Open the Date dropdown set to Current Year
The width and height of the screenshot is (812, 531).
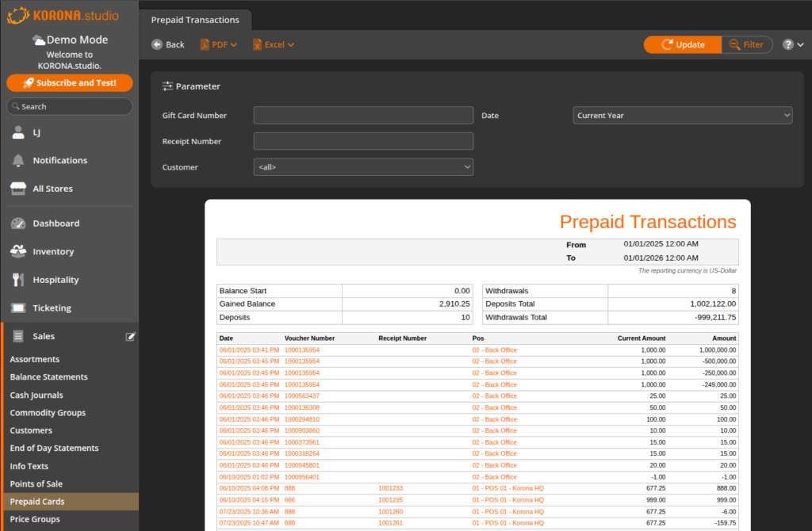coord(683,116)
